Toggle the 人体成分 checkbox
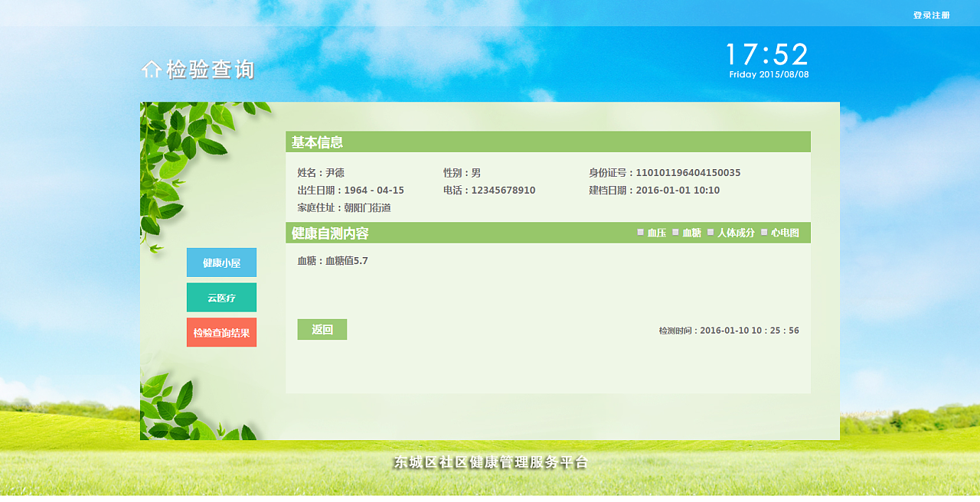 click(x=712, y=233)
